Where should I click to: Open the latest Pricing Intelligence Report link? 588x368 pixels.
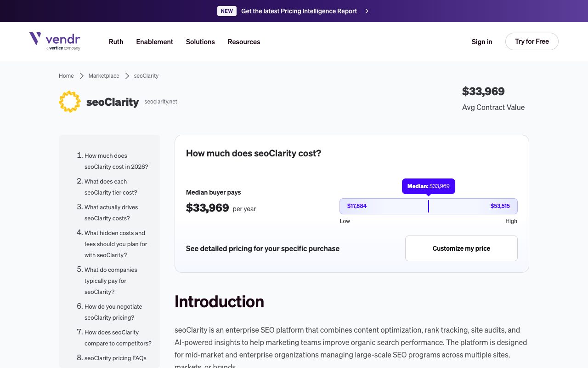tap(299, 11)
